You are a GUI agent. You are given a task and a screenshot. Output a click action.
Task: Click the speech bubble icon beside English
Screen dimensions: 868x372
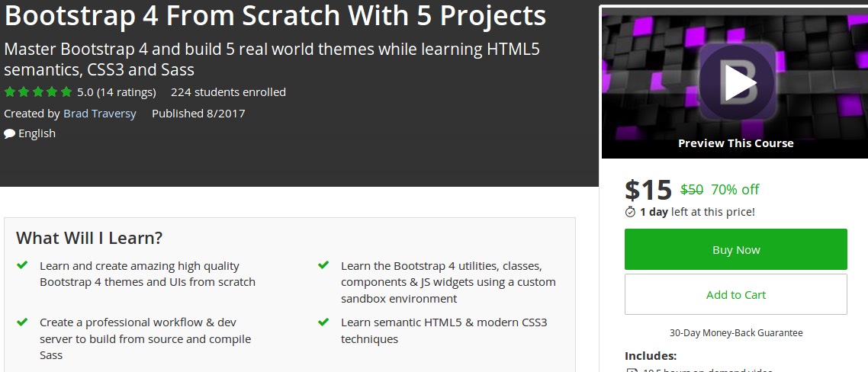tap(9, 133)
